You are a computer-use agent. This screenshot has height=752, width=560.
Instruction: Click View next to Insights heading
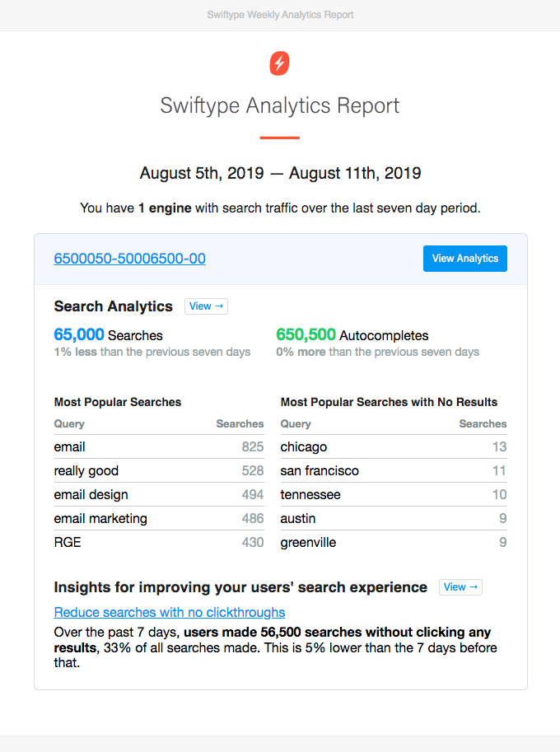click(x=460, y=587)
